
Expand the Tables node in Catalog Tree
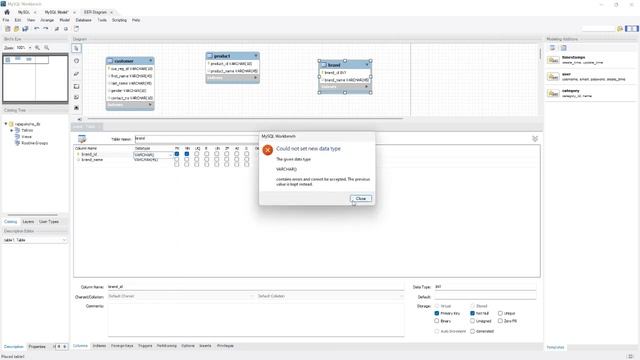11,130
